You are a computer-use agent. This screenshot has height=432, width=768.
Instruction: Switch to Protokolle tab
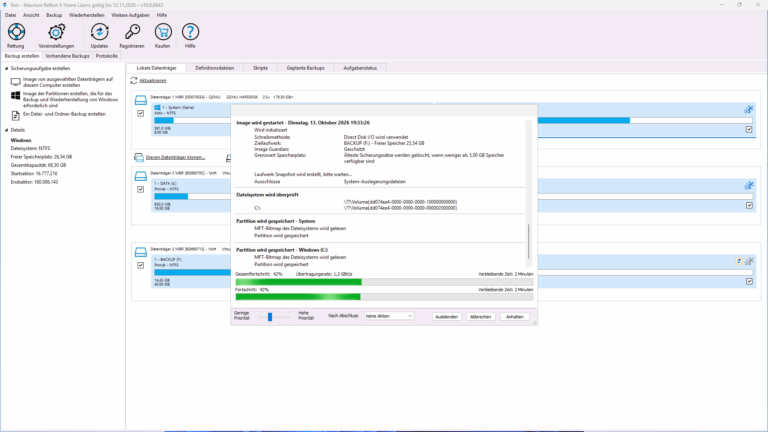point(106,56)
